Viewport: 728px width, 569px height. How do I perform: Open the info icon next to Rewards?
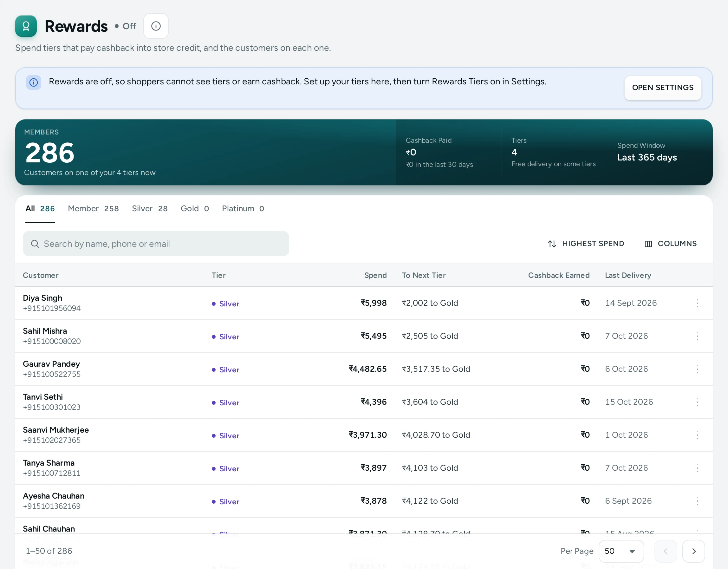(x=156, y=26)
